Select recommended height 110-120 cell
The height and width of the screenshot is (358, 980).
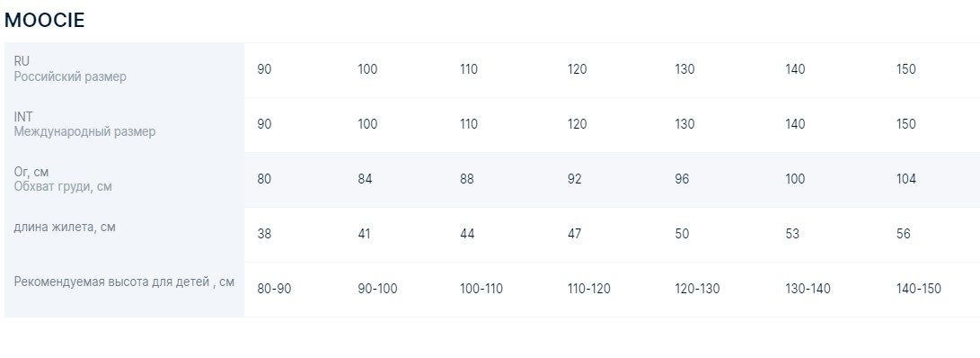pyautogui.click(x=588, y=289)
